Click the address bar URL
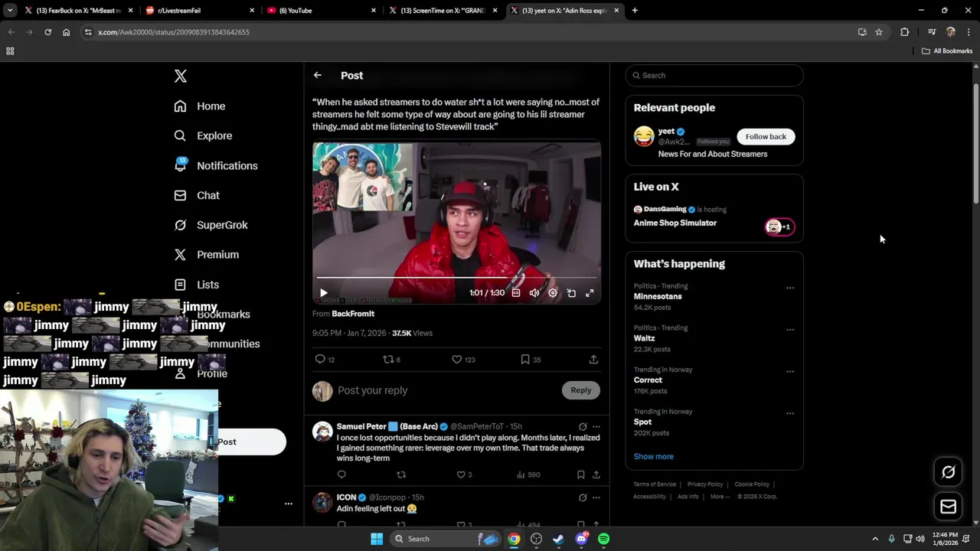The width and height of the screenshot is (980, 551). coord(174,32)
